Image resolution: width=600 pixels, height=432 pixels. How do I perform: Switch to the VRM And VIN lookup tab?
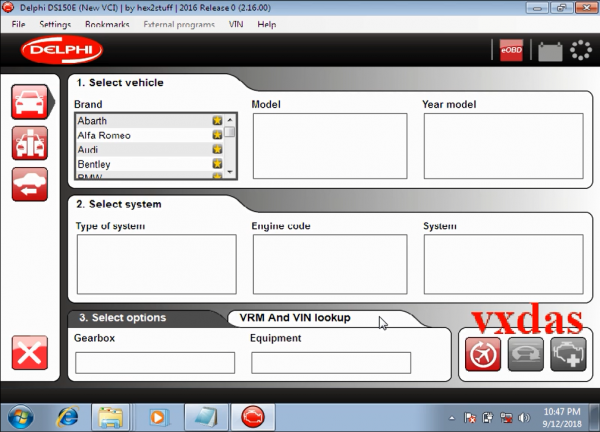(x=295, y=318)
